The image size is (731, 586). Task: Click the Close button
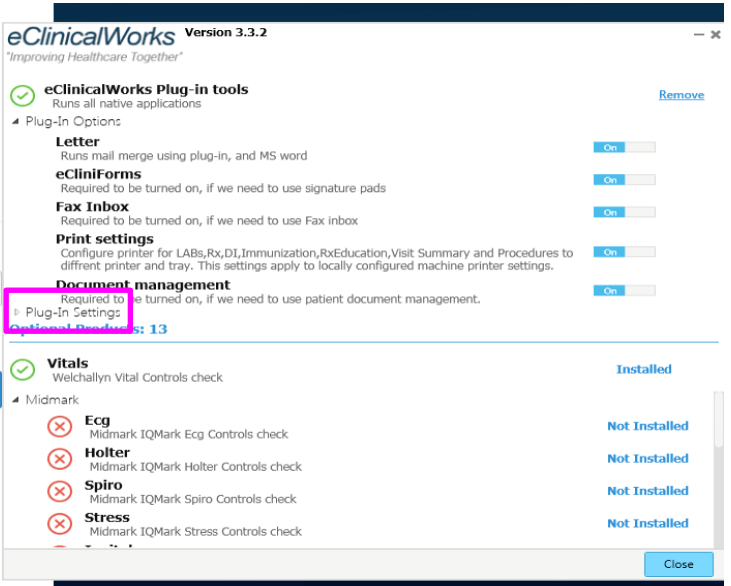[679, 564]
